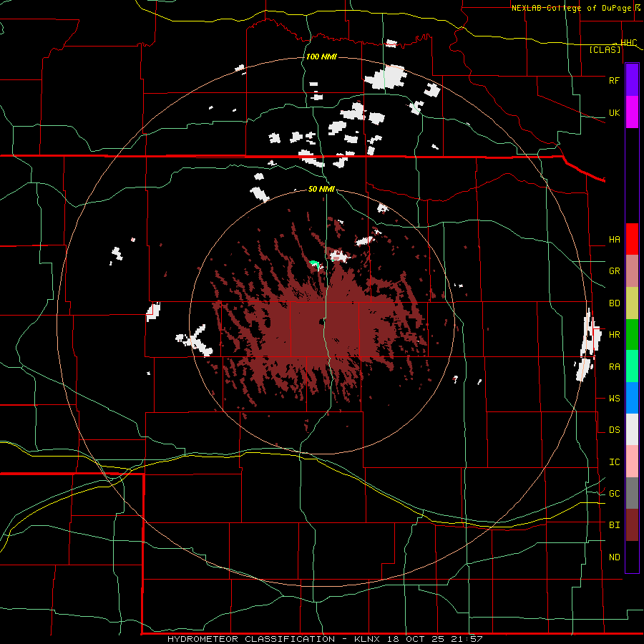Click the DS legend label
Viewport: 644px width, 644px height.
(614, 430)
